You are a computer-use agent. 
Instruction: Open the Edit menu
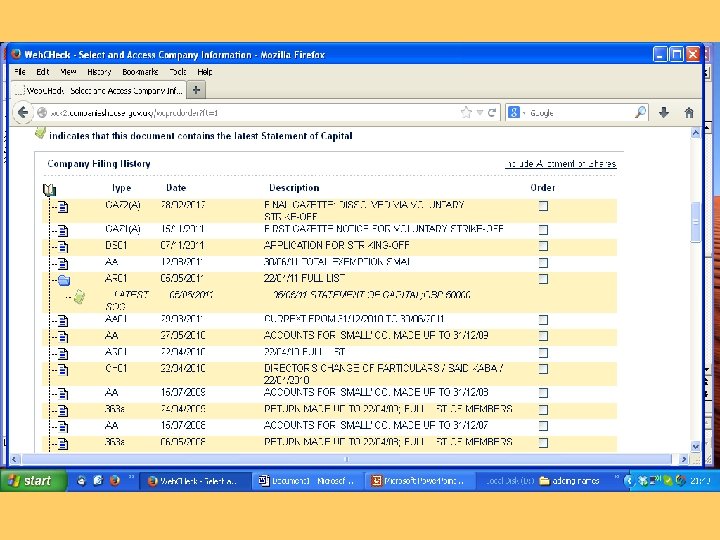pos(43,72)
